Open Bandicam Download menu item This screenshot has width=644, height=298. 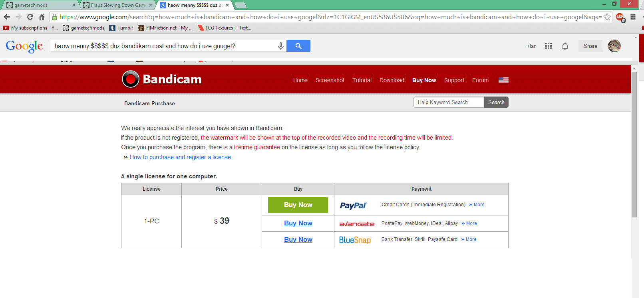point(392,80)
